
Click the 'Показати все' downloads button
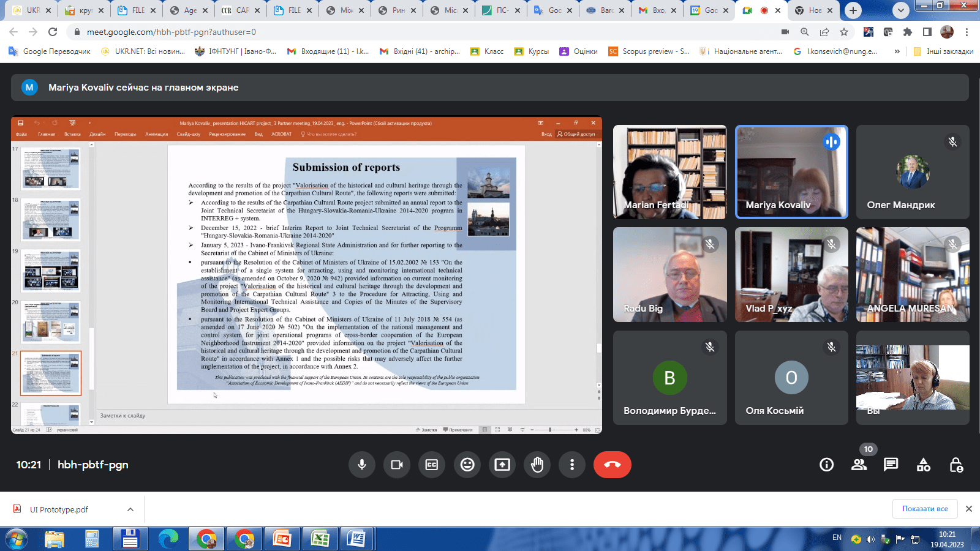click(924, 509)
